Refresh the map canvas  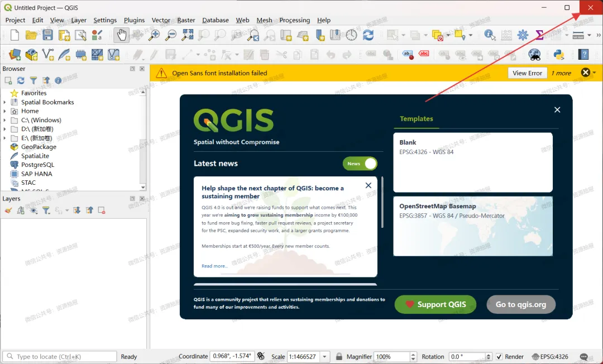(x=368, y=35)
